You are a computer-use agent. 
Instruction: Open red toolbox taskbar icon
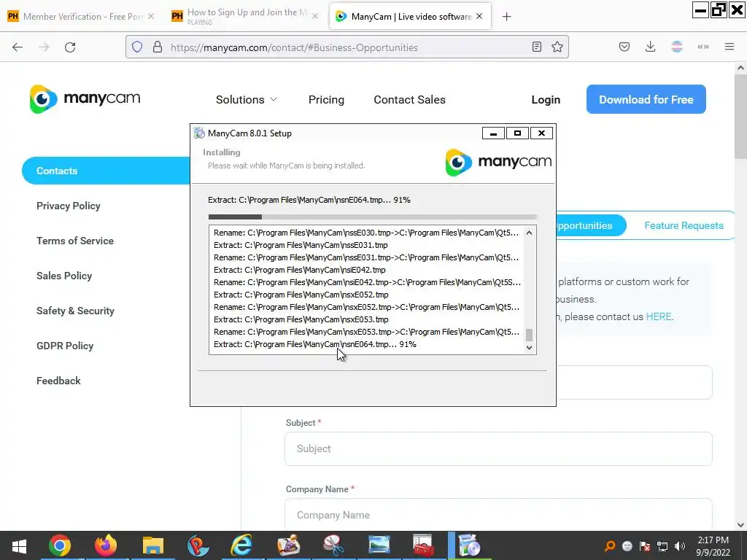[423, 545]
